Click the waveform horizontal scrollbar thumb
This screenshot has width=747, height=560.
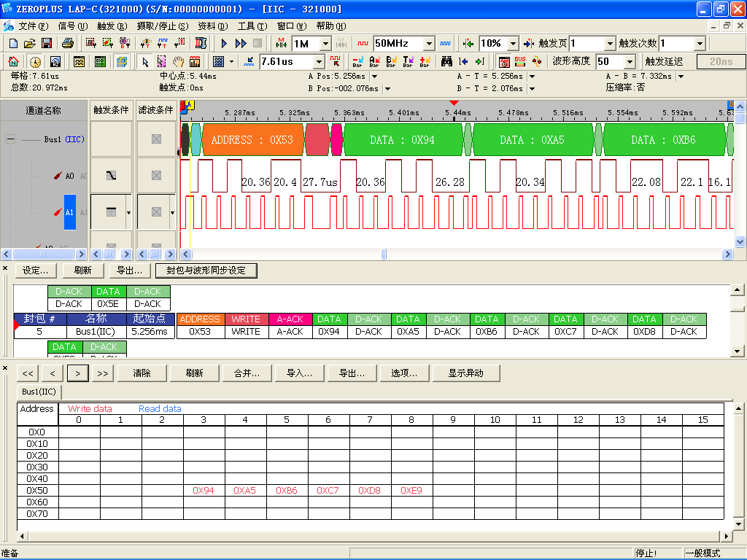pyautogui.click(x=384, y=254)
